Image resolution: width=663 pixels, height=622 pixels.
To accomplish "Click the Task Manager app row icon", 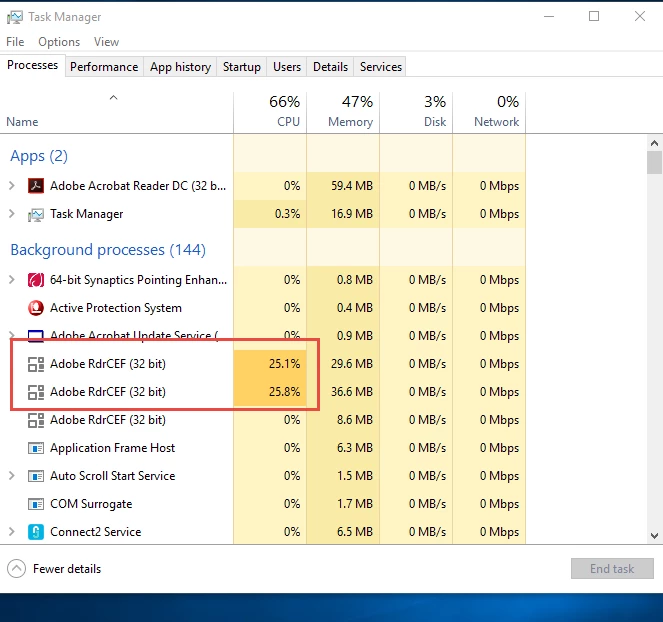I will coord(36,214).
